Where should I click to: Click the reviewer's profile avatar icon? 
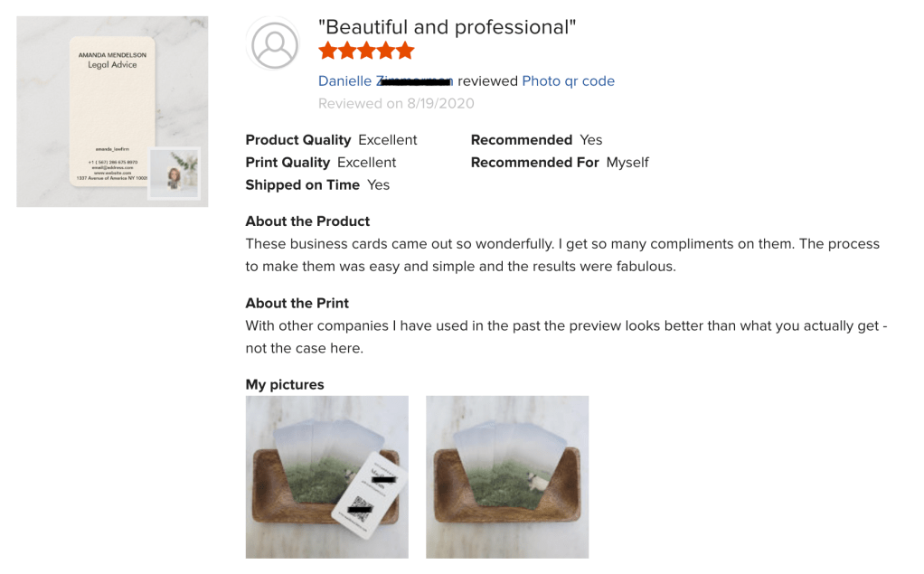(x=275, y=42)
